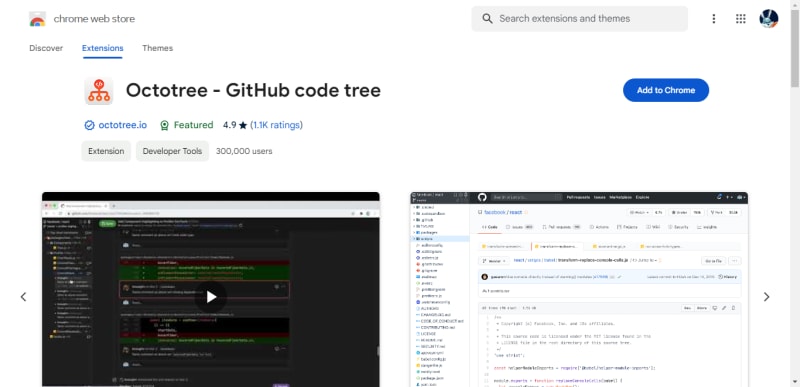Click the Chrome Web Store rainbow logo
The height and width of the screenshot is (387, 800).
37,19
